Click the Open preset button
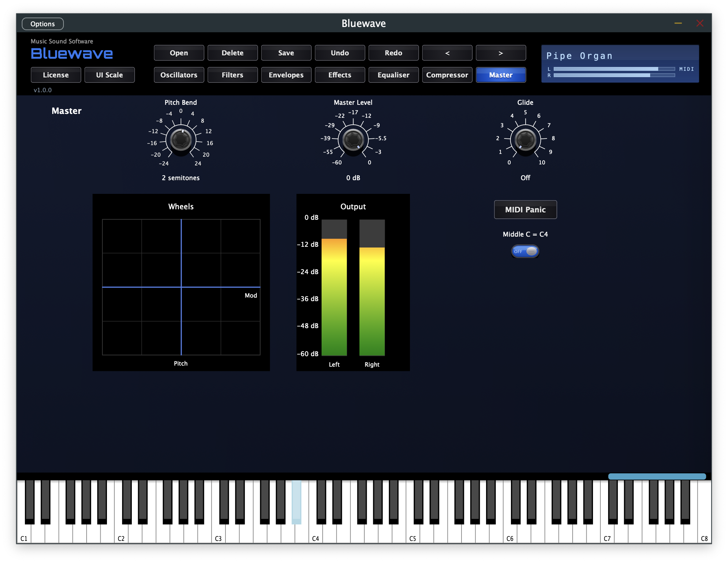This screenshot has height=563, width=728. click(179, 53)
